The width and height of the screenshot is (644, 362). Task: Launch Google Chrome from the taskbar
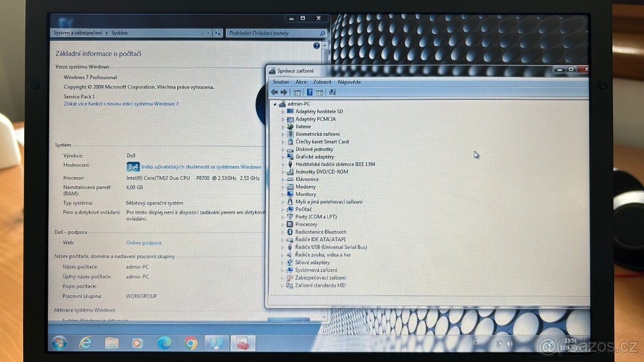[191, 343]
